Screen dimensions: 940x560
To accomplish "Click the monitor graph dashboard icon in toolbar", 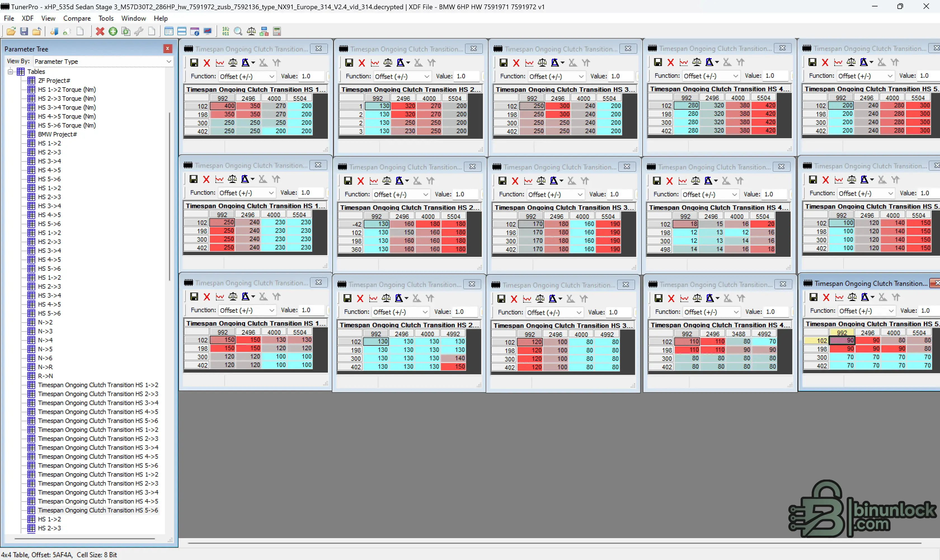I will (x=208, y=31).
